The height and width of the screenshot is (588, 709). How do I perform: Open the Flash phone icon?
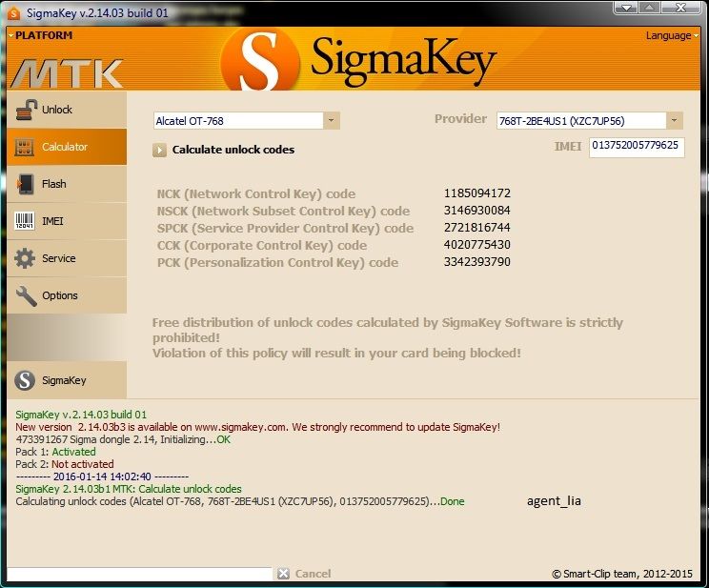tap(25, 184)
